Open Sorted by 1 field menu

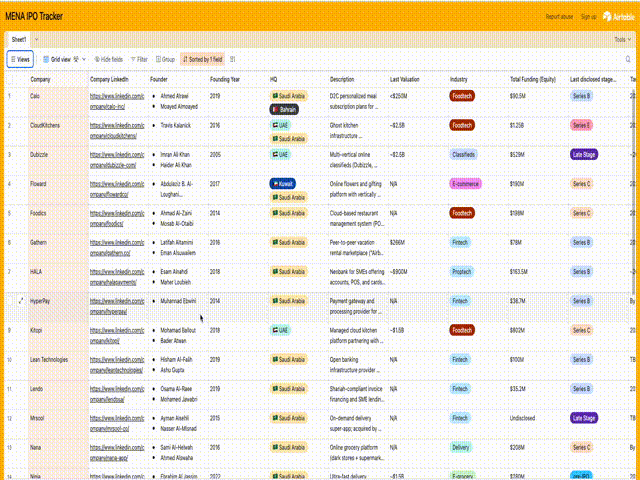202,59
